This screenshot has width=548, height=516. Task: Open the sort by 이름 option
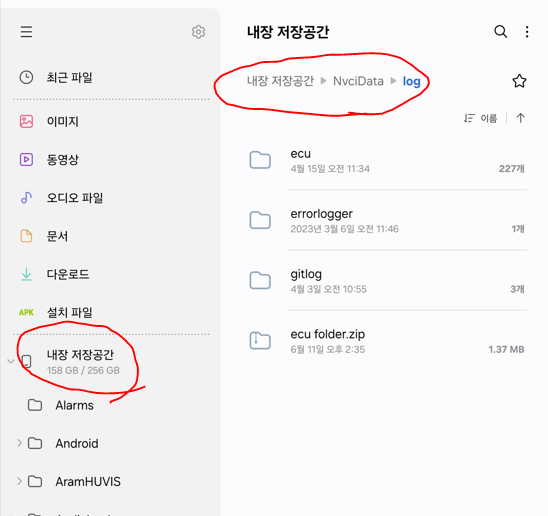481,119
